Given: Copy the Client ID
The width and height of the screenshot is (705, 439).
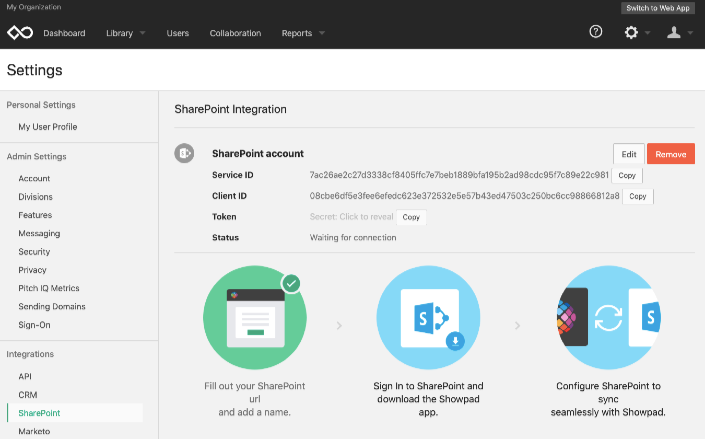Looking at the screenshot, I should tap(638, 196).
